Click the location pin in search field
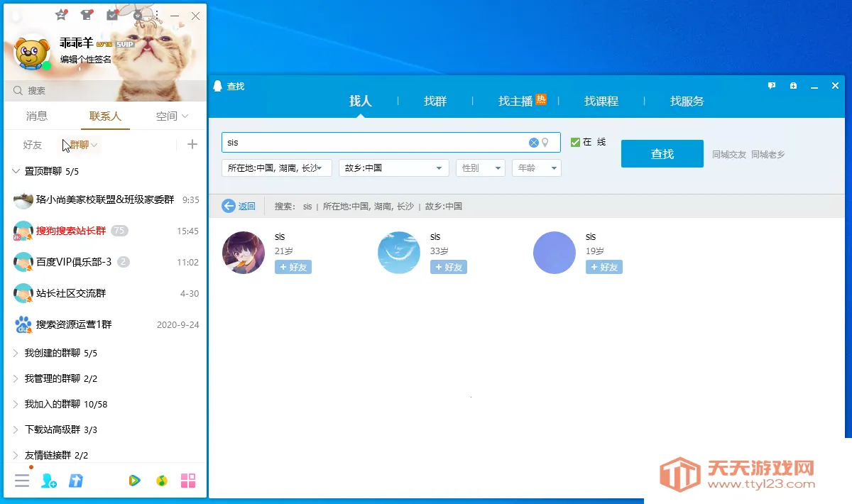The image size is (852, 504). [545, 142]
